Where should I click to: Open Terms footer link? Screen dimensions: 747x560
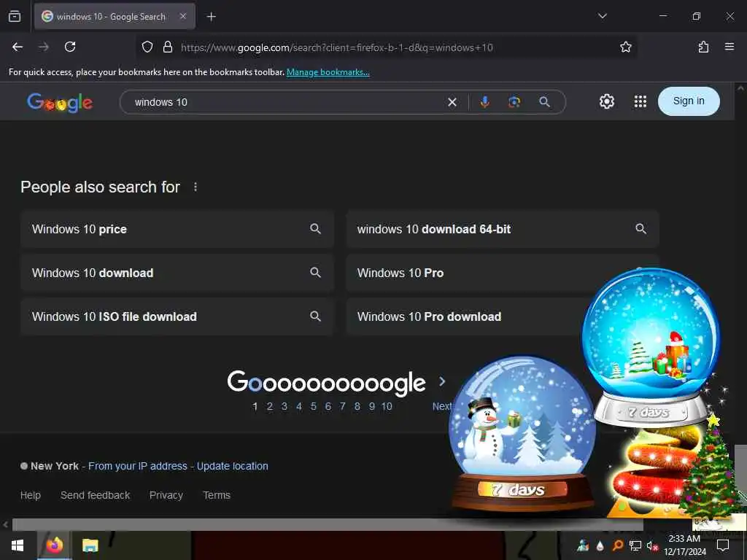pyautogui.click(x=217, y=495)
